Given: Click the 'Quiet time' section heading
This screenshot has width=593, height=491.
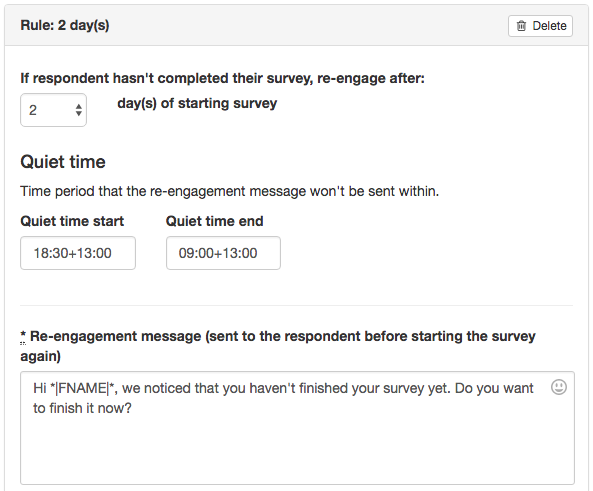Looking at the screenshot, I should click(x=63, y=162).
